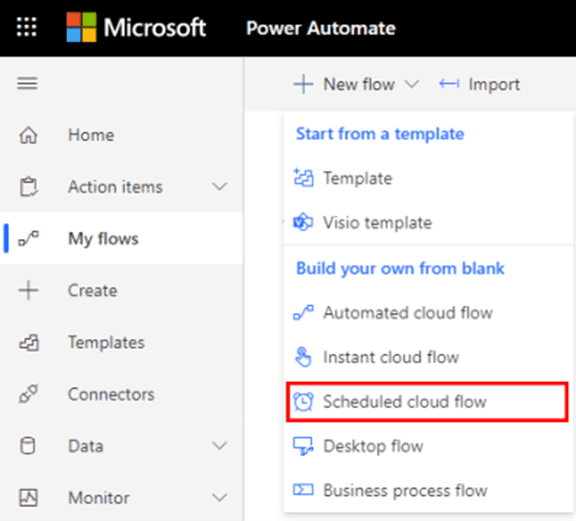Open Create in sidebar

(93, 291)
